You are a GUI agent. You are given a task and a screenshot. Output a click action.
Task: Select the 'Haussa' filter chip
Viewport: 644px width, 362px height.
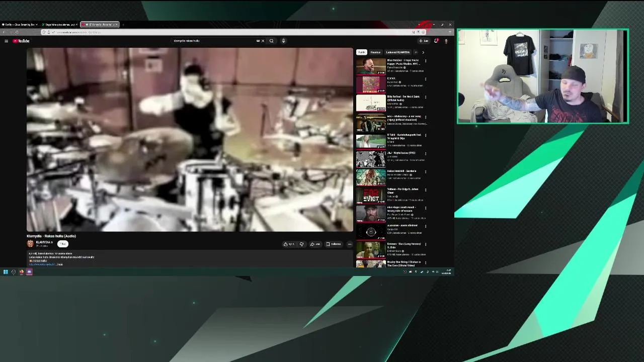(x=375, y=52)
